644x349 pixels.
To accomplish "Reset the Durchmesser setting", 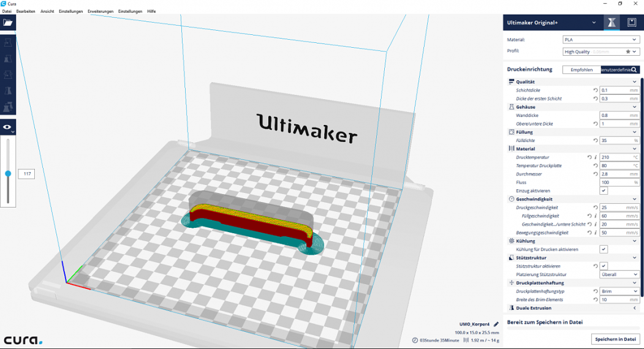I will tap(595, 174).
